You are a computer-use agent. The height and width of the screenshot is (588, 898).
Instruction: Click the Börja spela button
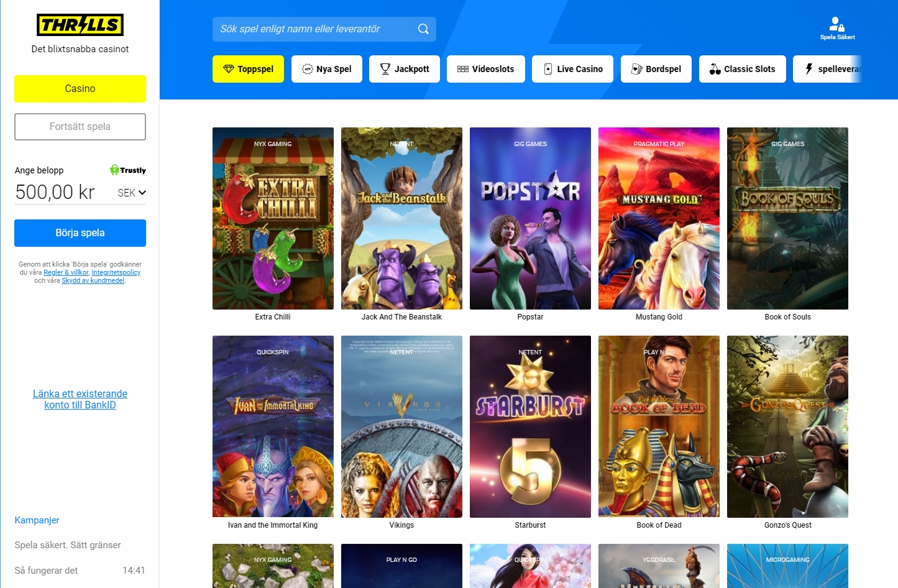tap(80, 233)
